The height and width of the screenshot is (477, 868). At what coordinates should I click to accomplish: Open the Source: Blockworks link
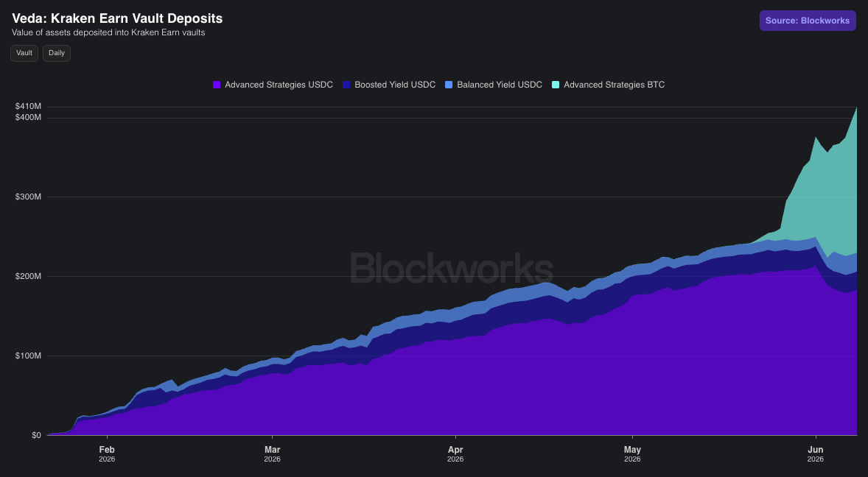coord(808,21)
